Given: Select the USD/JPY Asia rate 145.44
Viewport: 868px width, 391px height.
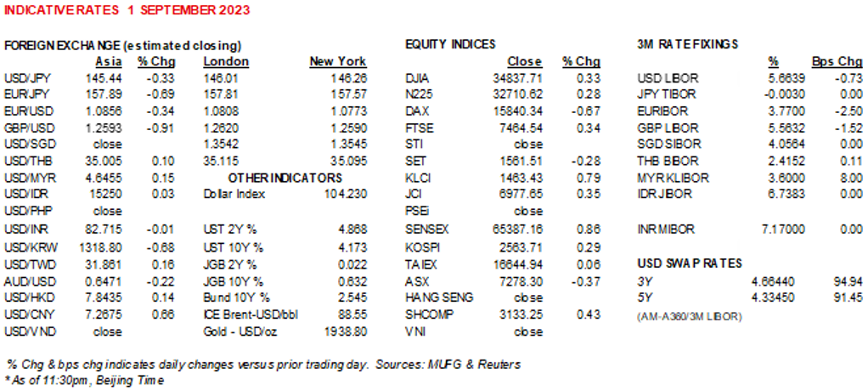Looking at the screenshot, I should pos(106,79).
